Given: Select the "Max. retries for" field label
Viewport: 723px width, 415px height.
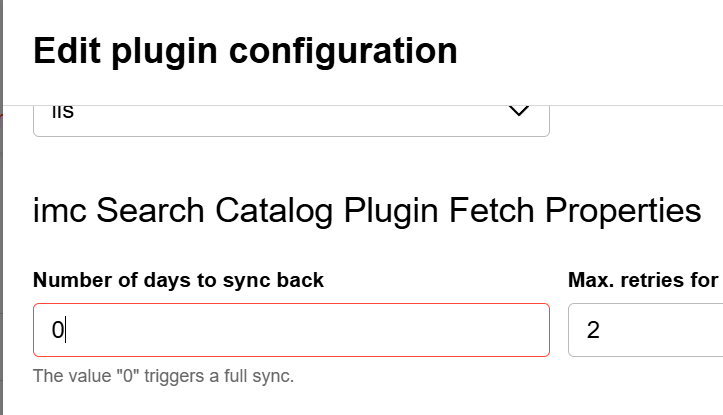Looking at the screenshot, I should pos(643,280).
